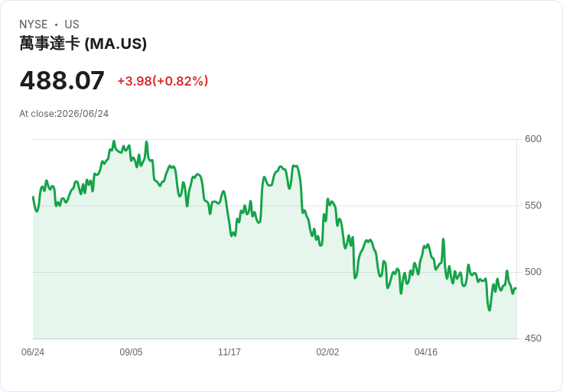
Task: Click the 450 y-axis label
Action: click(x=533, y=339)
